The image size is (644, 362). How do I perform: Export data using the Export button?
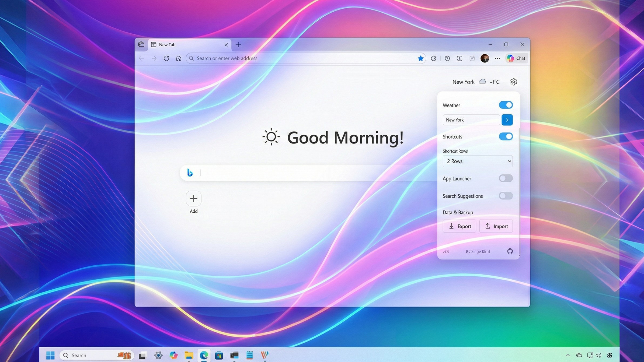click(459, 226)
